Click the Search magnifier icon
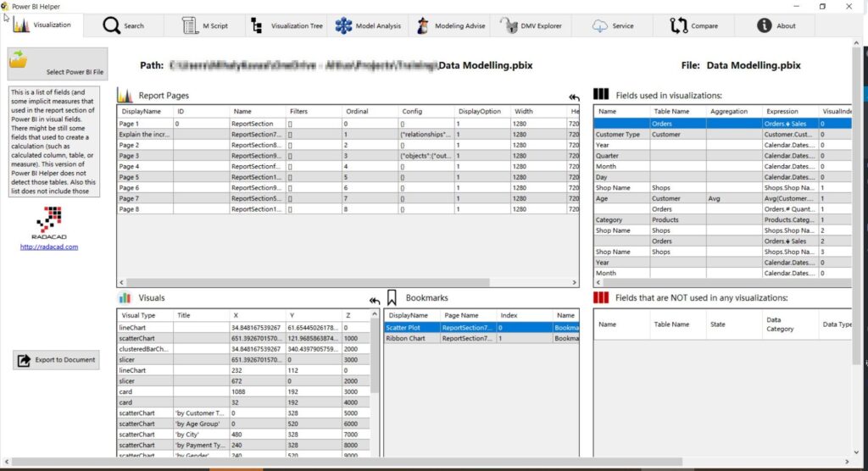Image resolution: width=868 pixels, height=471 pixels. (111, 25)
